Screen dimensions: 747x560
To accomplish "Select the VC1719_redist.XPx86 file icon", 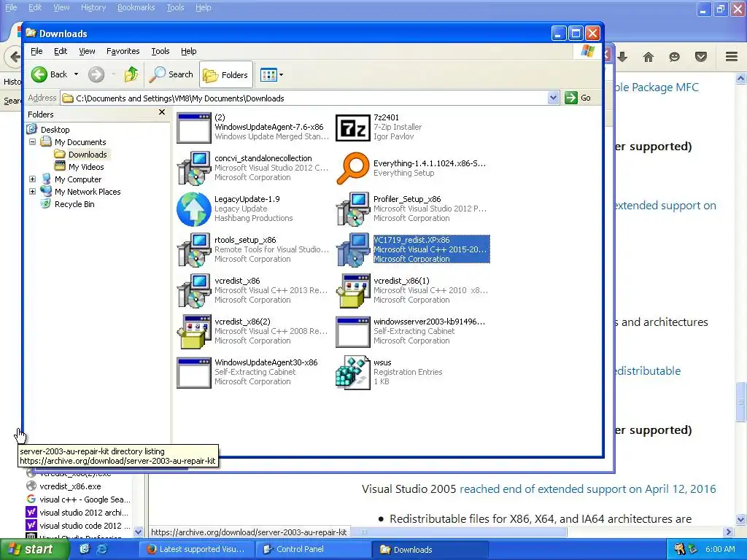I will coord(352,249).
